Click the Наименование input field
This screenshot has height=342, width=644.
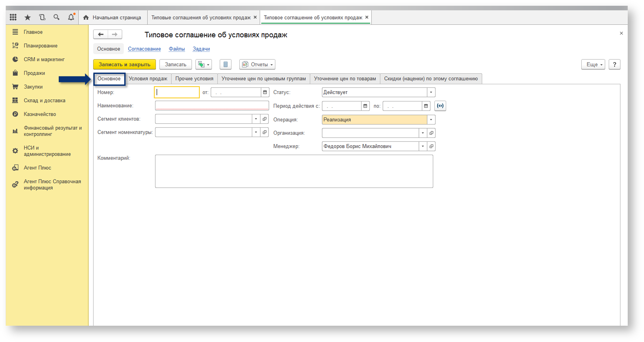212,106
